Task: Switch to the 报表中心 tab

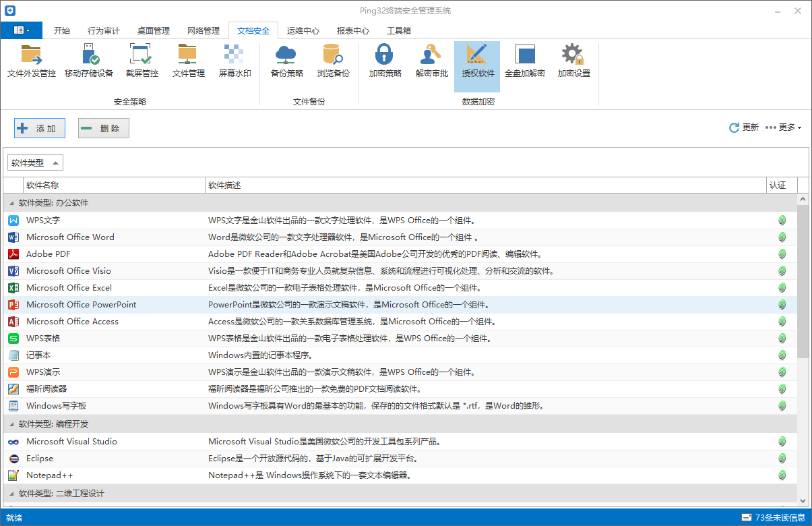Action: 353,30
